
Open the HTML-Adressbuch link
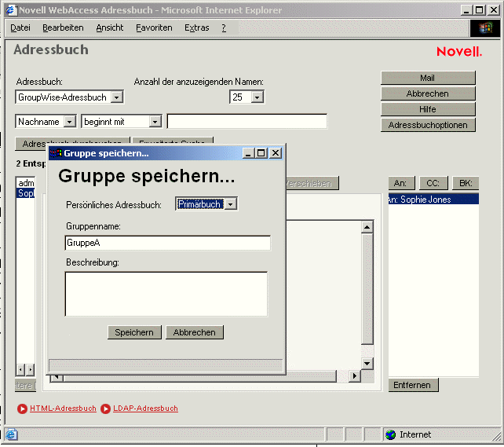pos(63,409)
